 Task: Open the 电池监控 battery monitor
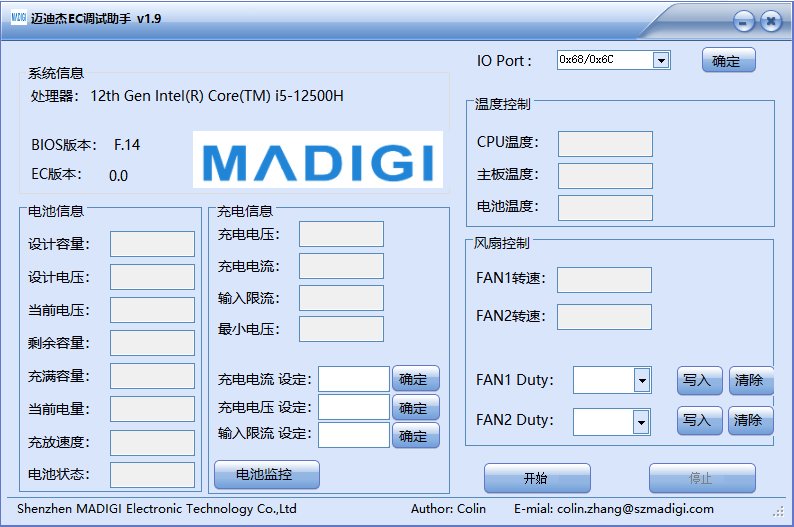[266, 474]
